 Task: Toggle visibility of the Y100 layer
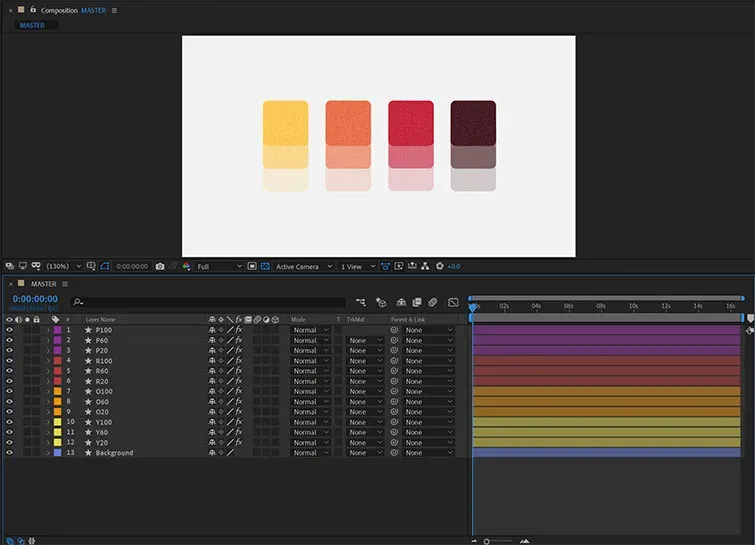(9, 422)
